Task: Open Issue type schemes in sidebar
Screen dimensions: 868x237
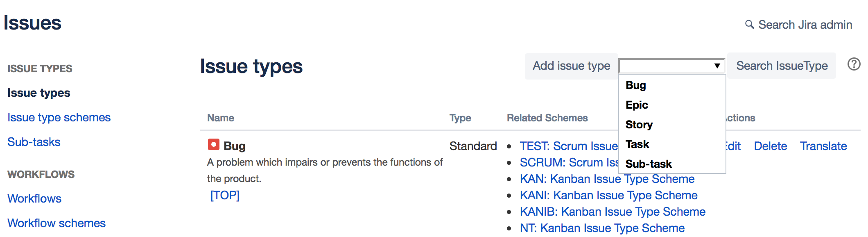Action: 59,118
